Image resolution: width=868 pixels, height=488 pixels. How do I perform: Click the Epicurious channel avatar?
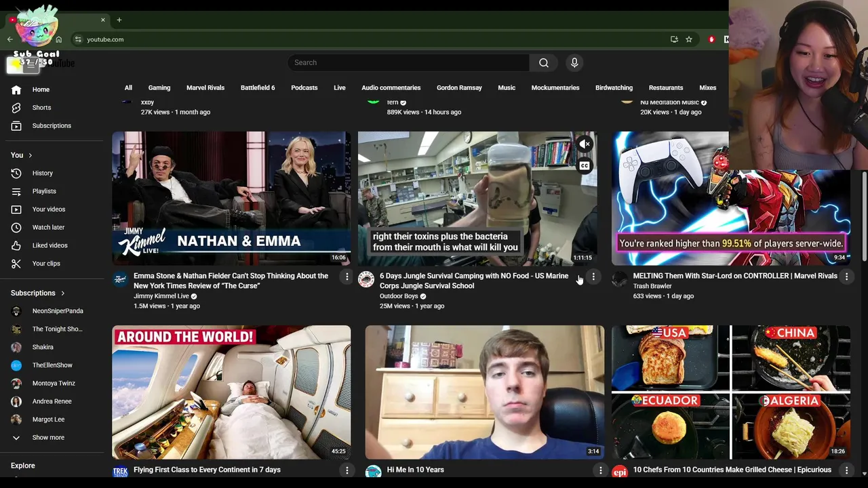pyautogui.click(x=619, y=472)
